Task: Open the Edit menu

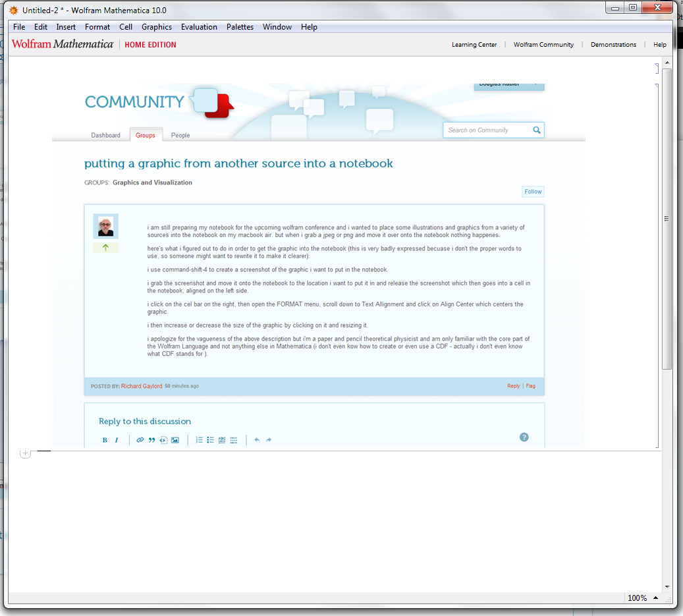Action: tap(41, 27)
